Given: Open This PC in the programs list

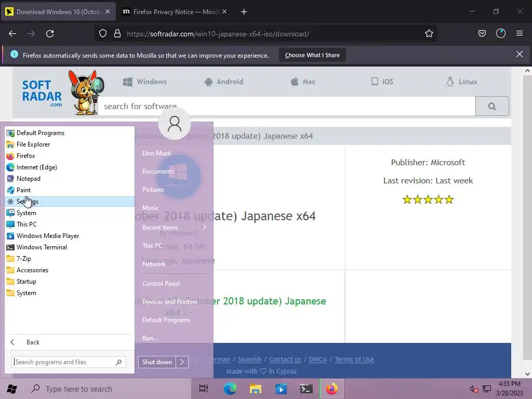Looking at the screenshot, I should [70, 224].
